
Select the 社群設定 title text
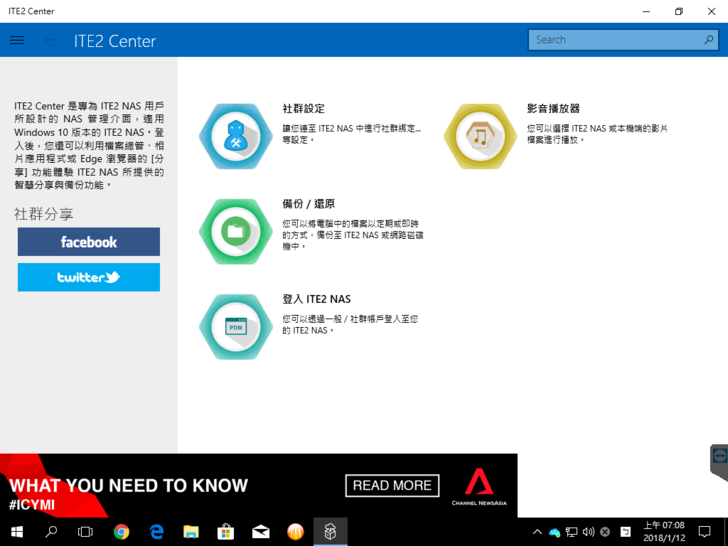(x=303, y=108)
